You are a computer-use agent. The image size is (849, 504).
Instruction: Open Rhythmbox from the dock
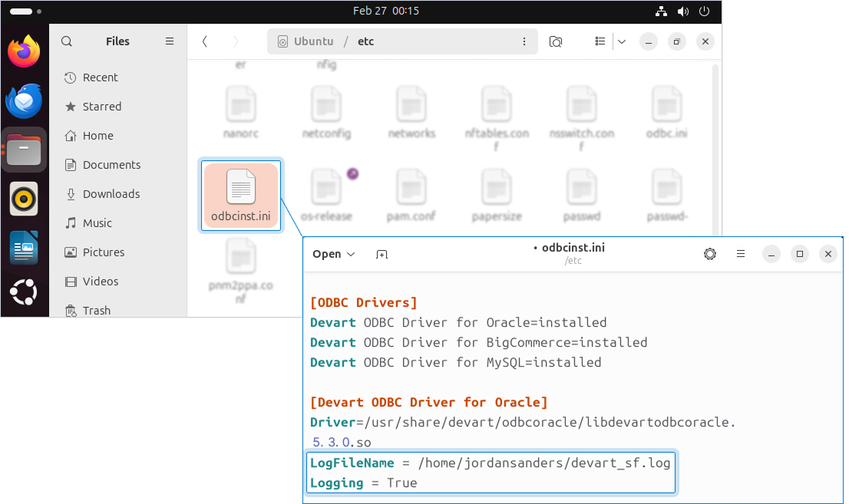click(x=24, y=199)
